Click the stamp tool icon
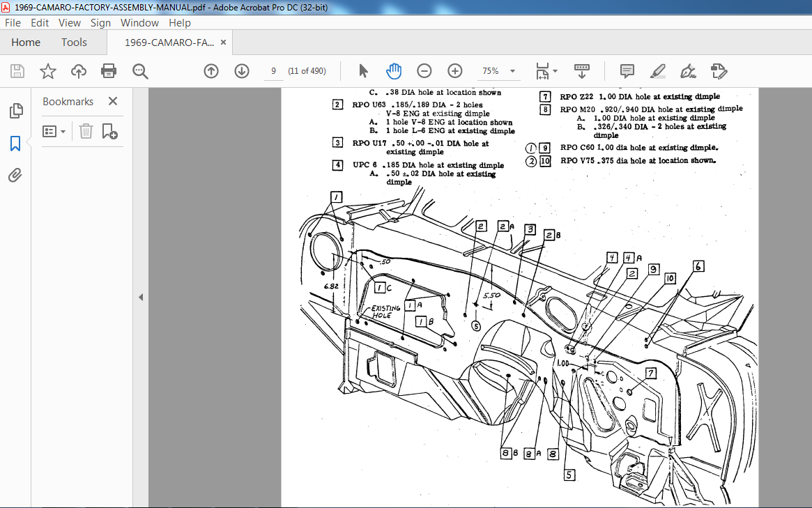 719,71
